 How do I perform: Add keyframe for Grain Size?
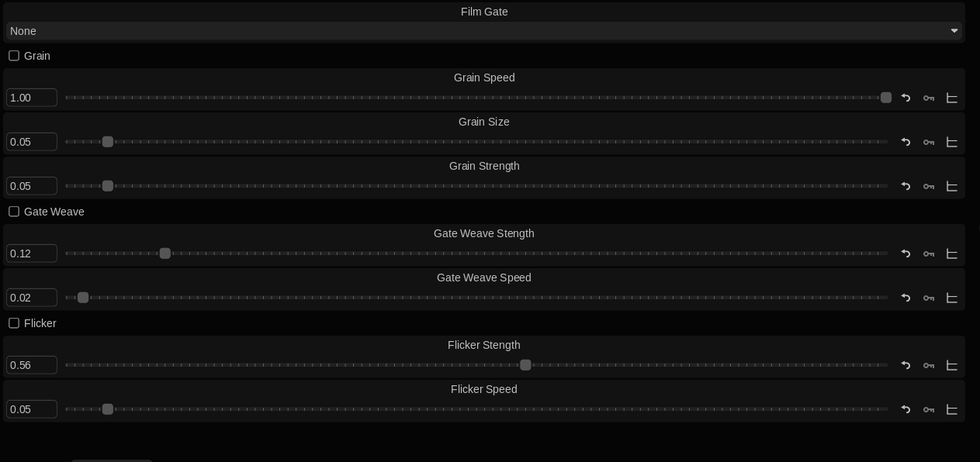pyautogui.click(x=929, y=142)
